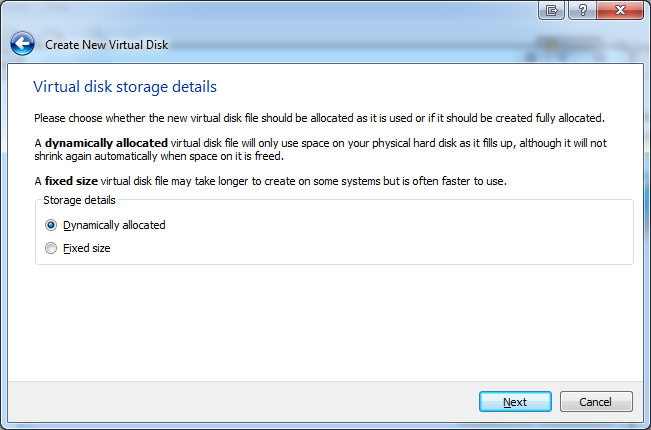
Task: Select the Dynamically allocated radio button
Action: [x=51, y=225]
